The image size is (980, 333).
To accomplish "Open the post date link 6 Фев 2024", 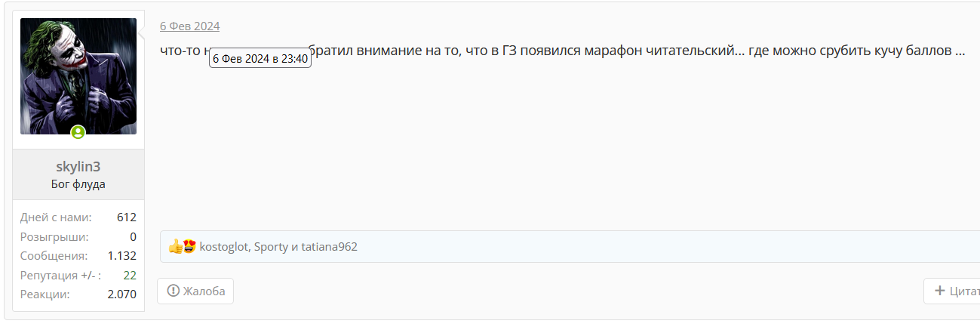I will [x=189, y=26].
